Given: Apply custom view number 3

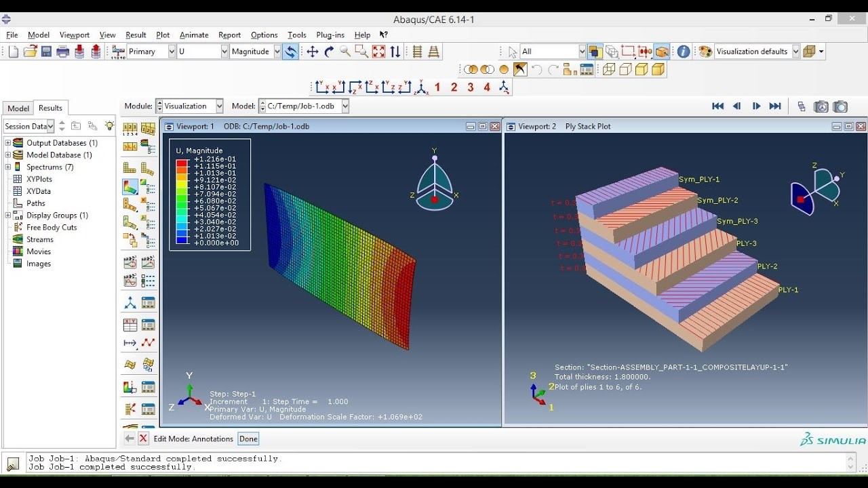Looking at the screenshot, I should 471,87.
